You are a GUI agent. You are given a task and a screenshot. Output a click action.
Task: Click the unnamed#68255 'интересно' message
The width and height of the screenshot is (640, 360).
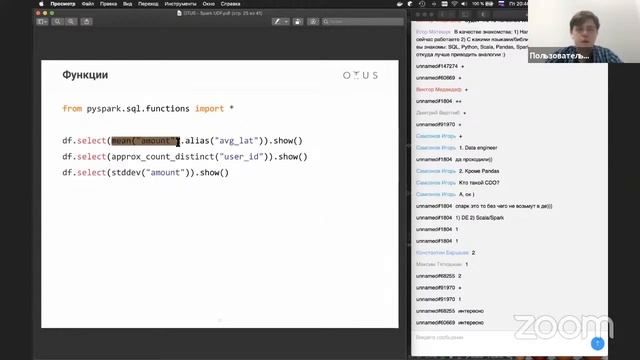pos(471,311)
